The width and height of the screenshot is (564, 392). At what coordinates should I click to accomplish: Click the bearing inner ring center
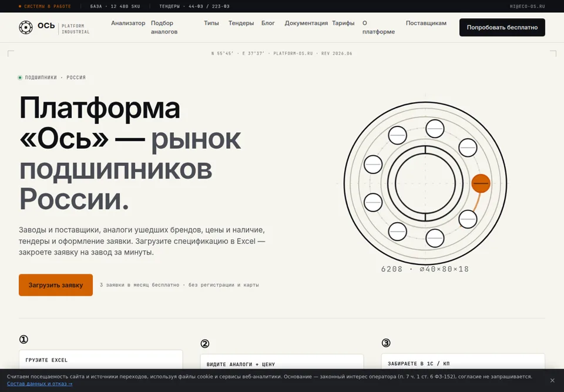(425, 183)
